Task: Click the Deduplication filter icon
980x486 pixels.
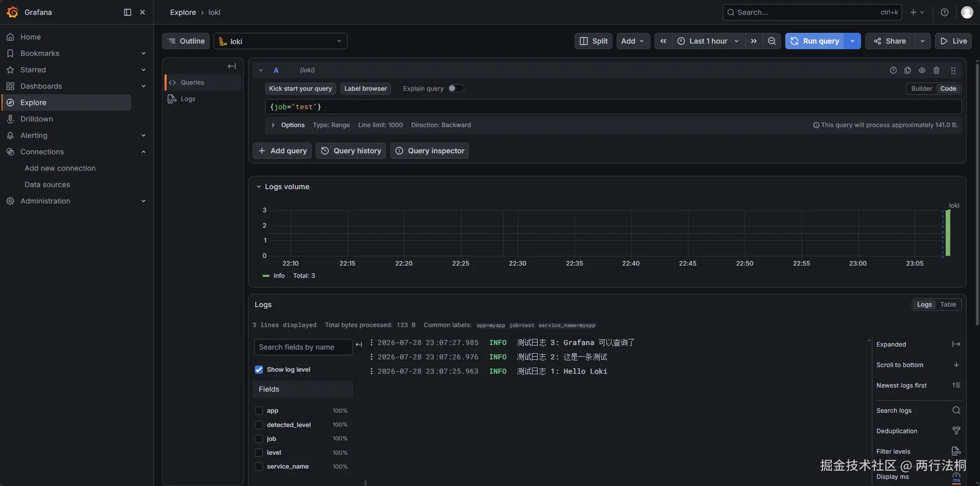Action: (x=956, y=431)
